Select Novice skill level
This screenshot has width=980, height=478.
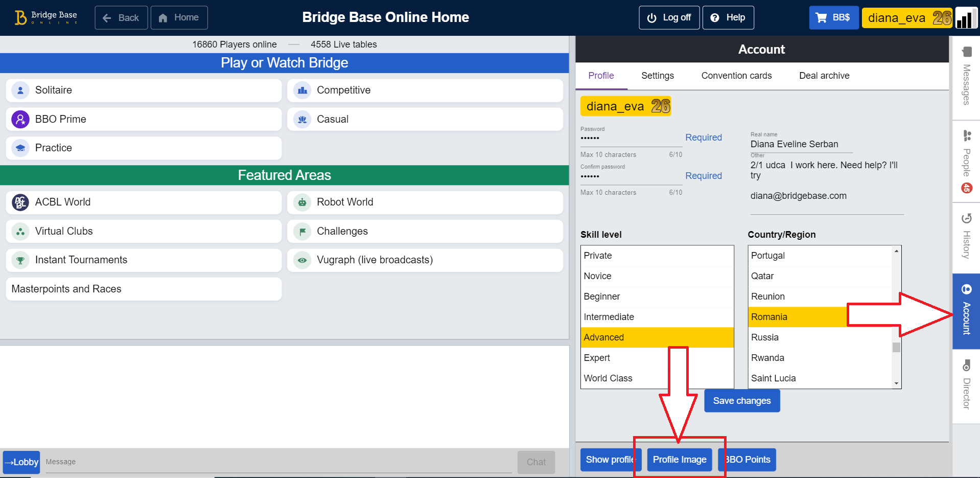click(x=657, y=276)
